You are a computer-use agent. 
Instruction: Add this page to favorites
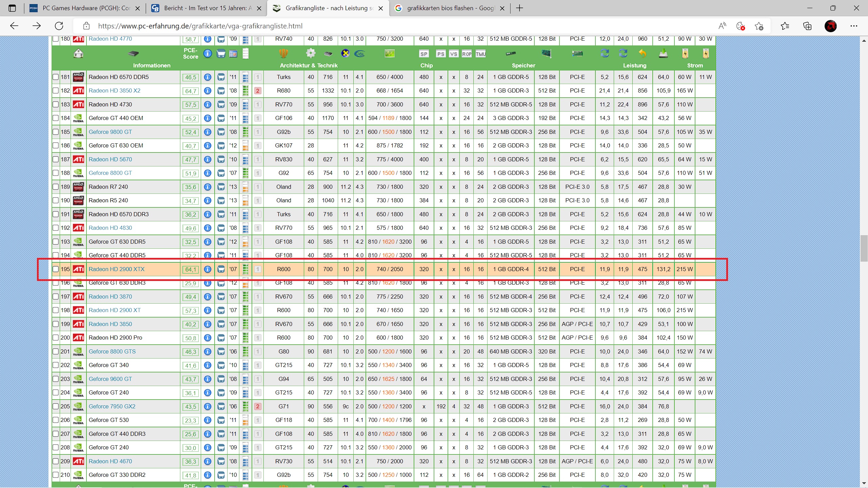point(759,26)
